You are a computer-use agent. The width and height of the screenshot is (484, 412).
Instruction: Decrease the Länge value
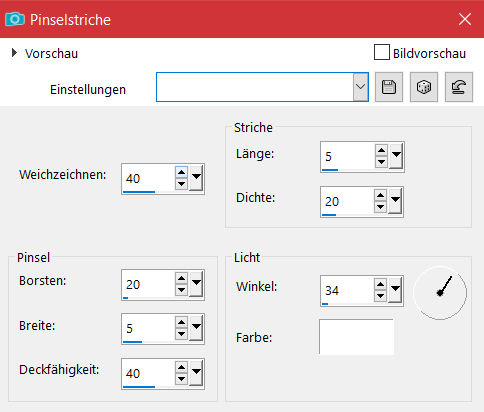(381, 162)
